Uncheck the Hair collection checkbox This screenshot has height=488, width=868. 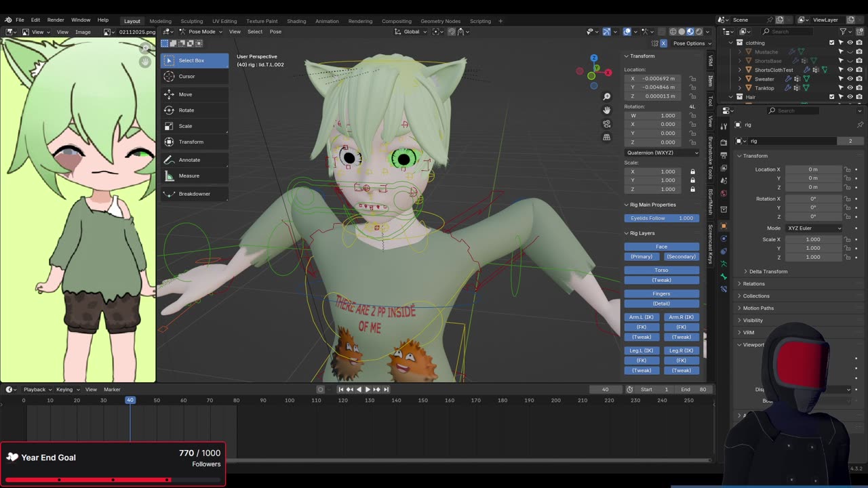point(832,97)
